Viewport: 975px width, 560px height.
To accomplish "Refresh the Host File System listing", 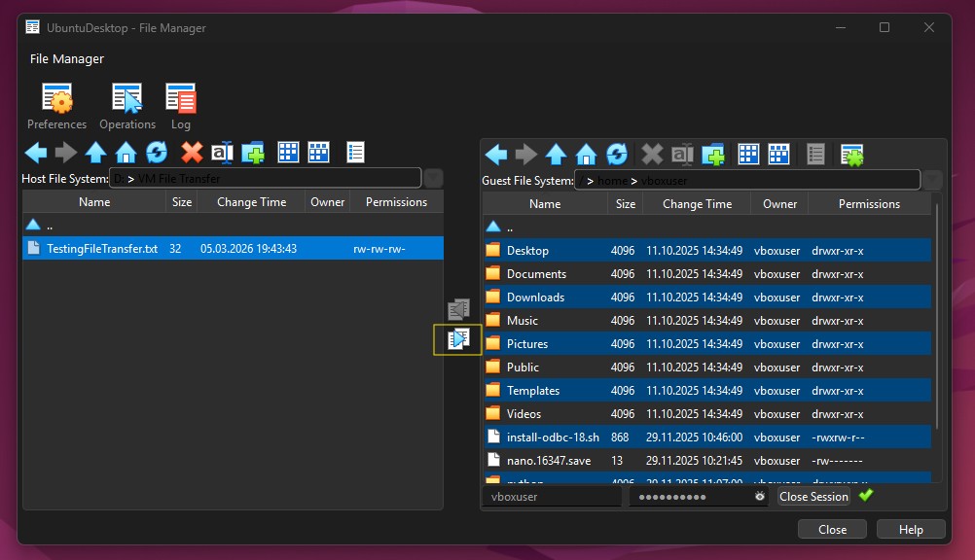I will point(156,152).
